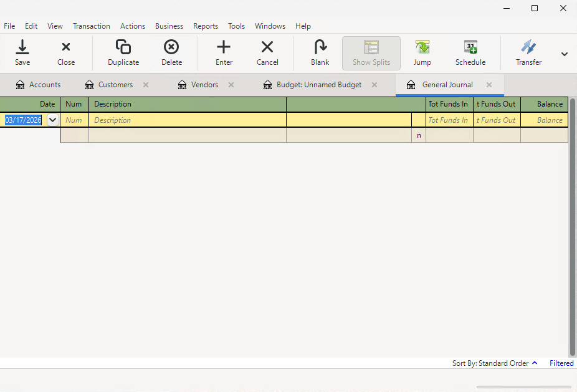This screenshot has height=392, width=577.
Task: Click the Filtered link
Action: 561,363
